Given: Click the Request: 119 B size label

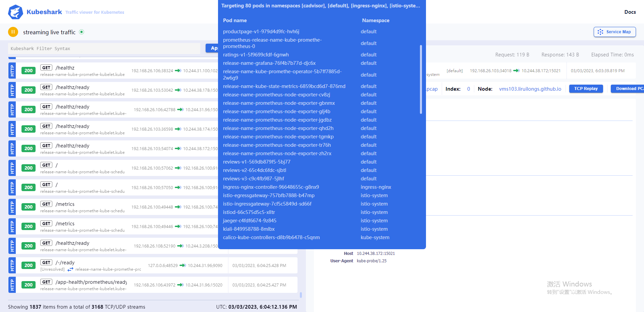Looking at the screenshot, I should pos(512,55).
